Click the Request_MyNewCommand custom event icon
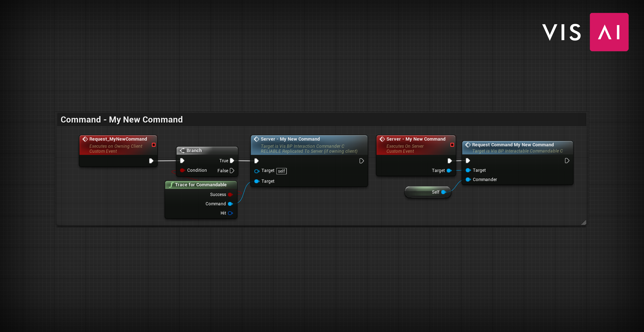Viewport: 644px width, 332px height. pyautogui.click(x=85, y=139)
